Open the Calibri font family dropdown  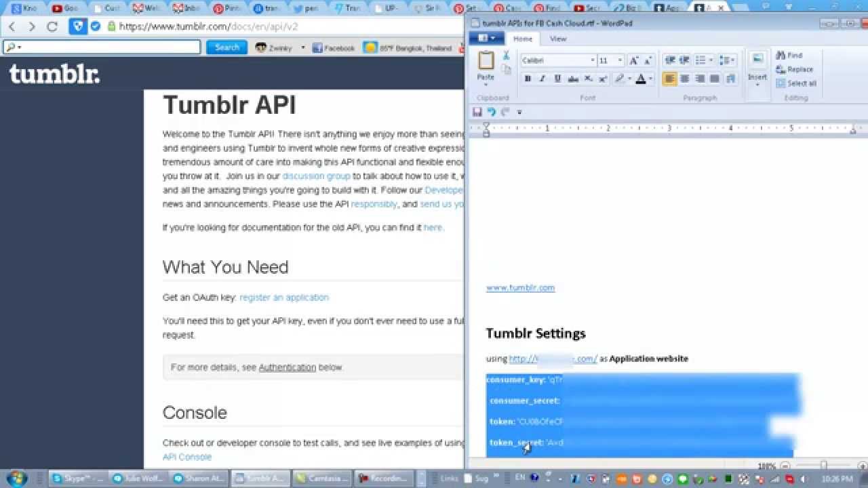coord(592,60)
